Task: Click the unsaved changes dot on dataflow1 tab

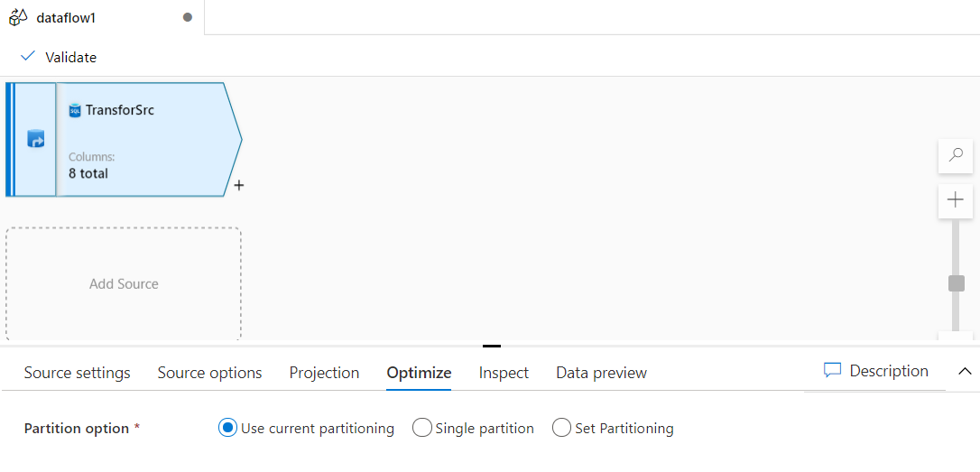Action: 188,17
